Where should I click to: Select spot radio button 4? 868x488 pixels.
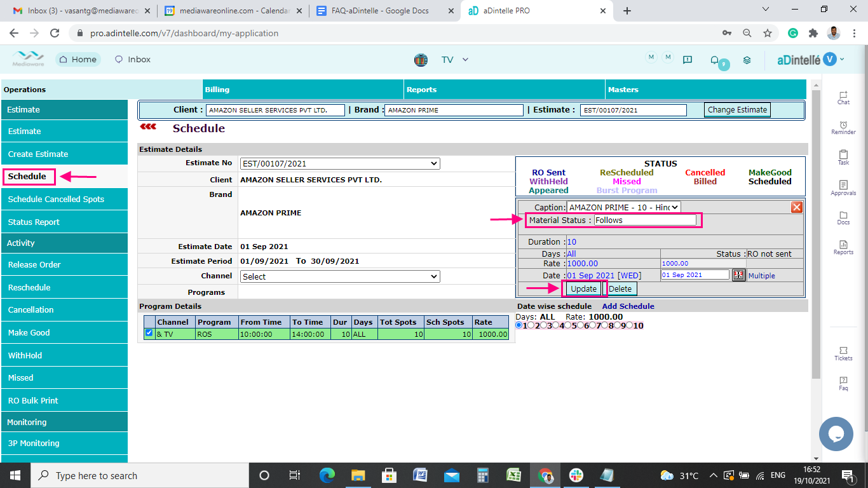pos(555,325)
